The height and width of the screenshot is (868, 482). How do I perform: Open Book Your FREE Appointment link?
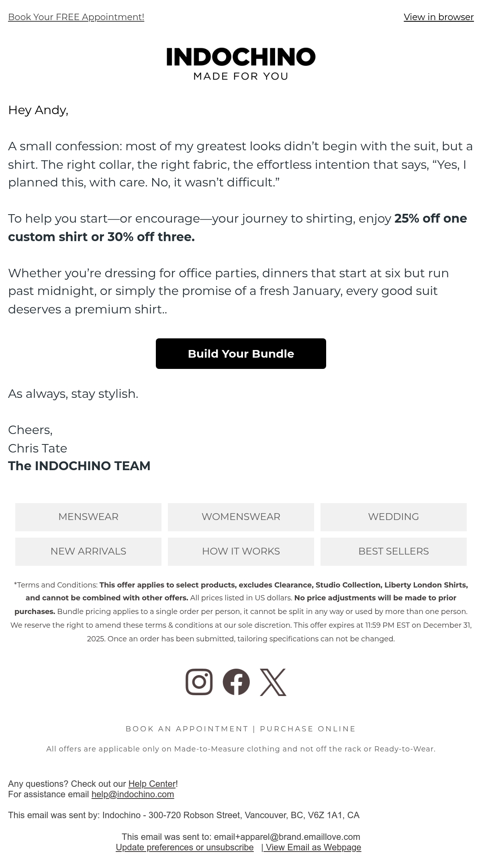[76, 17]
